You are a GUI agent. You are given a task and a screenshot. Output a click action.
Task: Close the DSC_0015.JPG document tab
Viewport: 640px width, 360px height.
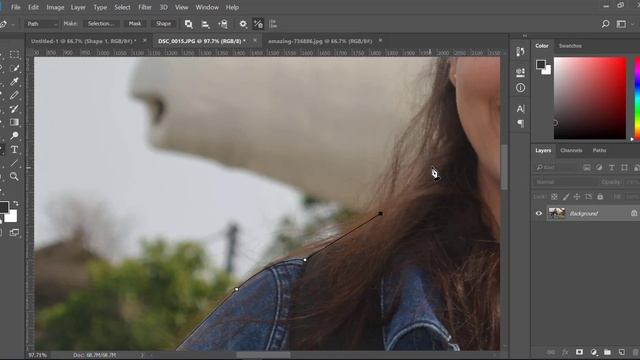(255, 40)
